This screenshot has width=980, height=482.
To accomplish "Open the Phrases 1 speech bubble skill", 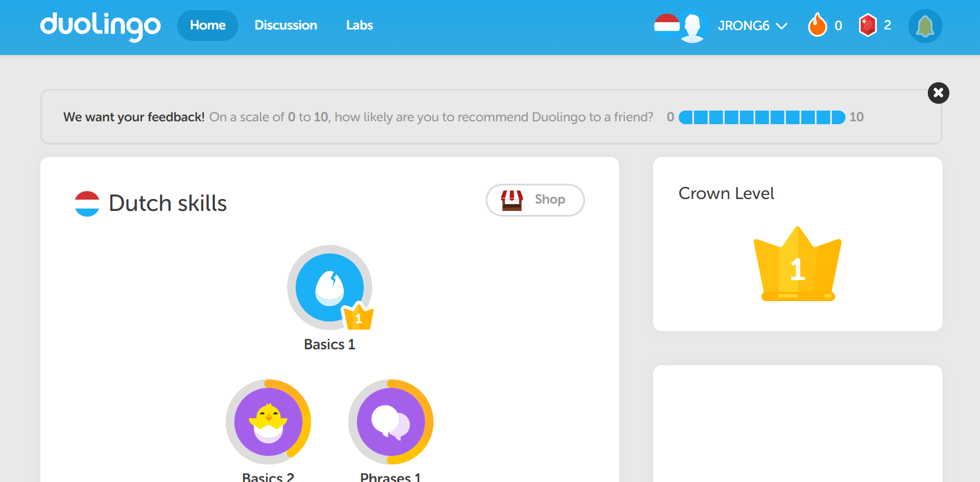I will coord(391,422).
